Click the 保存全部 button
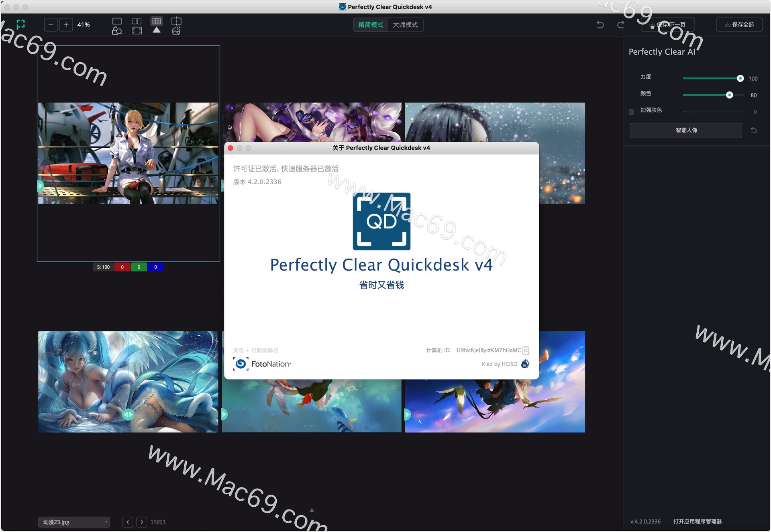 (739, 25)
